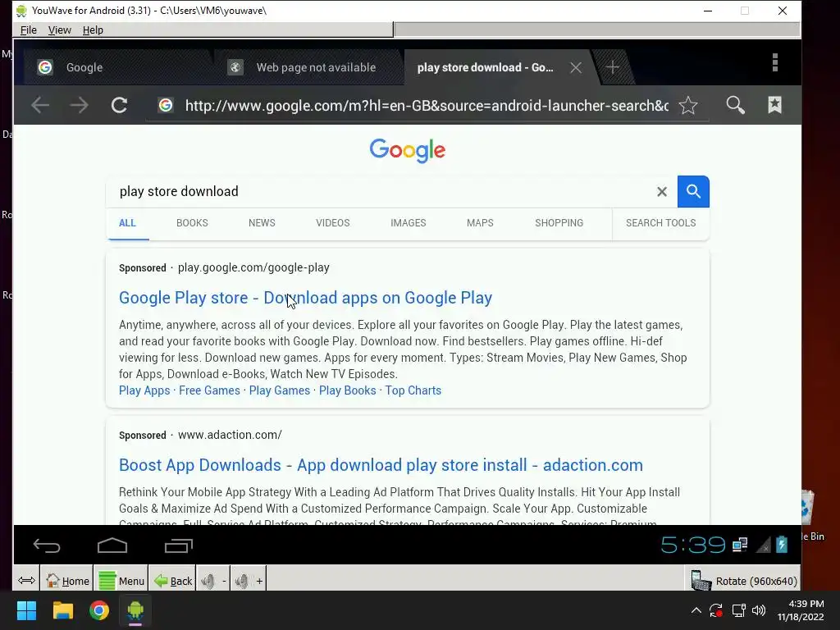Select the BOOKS search filter
The width and height of the screenshot is (840, 630).
(192, 223)
